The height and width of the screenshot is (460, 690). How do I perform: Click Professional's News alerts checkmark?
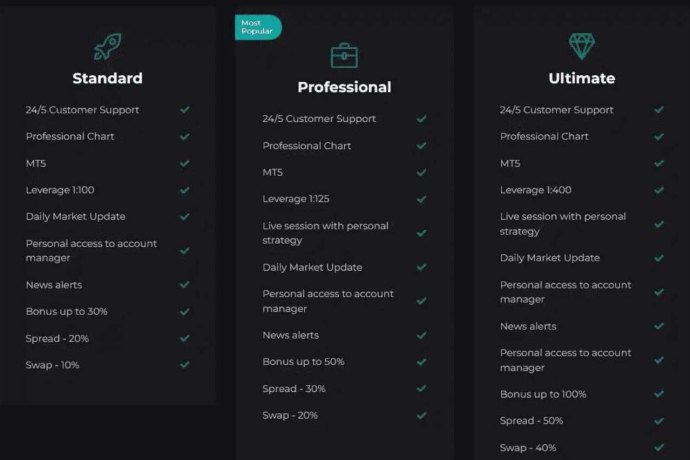422,335
